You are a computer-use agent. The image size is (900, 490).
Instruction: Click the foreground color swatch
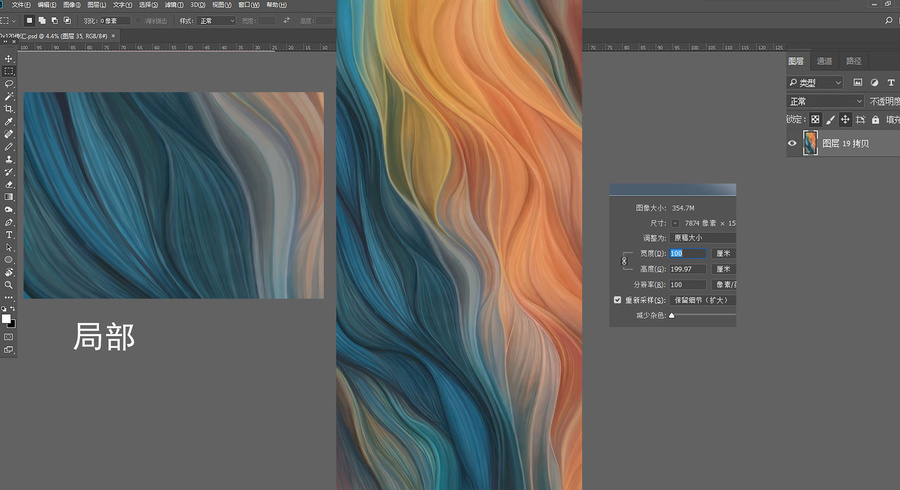(x=6, y=318)
